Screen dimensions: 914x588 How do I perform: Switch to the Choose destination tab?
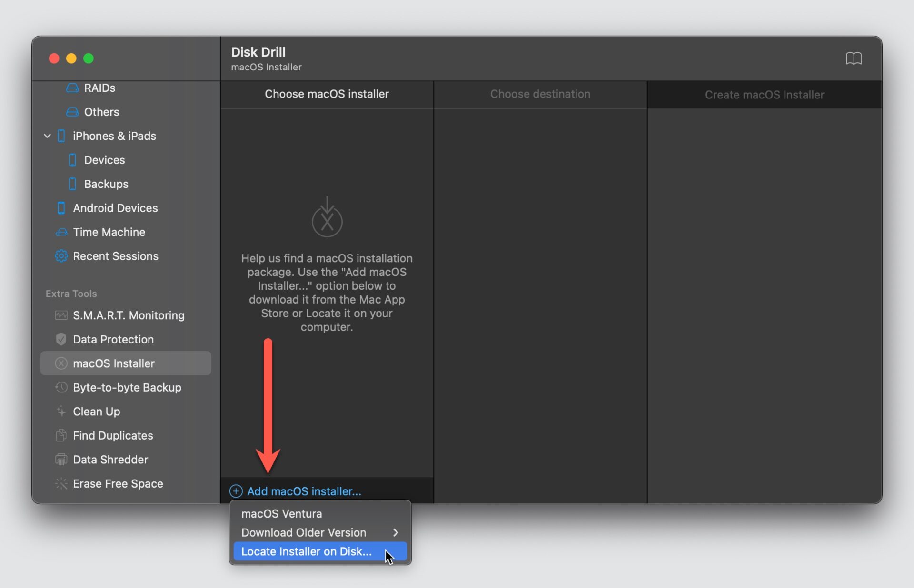540,94
